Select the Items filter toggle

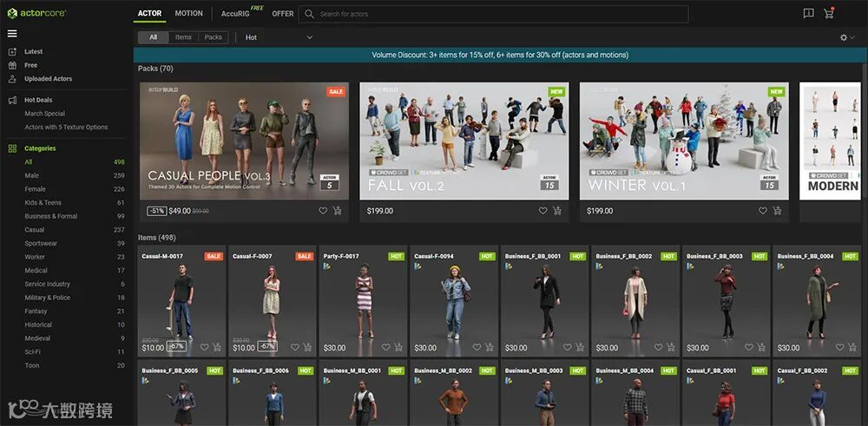(x=183, y=37)
